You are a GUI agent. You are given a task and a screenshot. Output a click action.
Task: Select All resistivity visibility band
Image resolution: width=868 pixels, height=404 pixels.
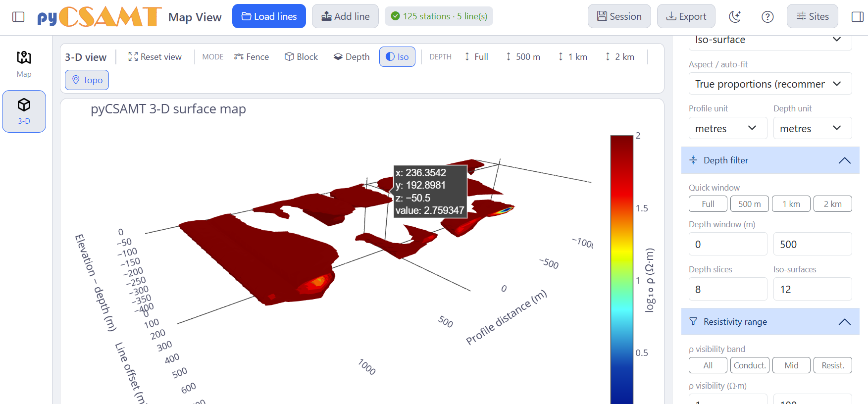708,365
